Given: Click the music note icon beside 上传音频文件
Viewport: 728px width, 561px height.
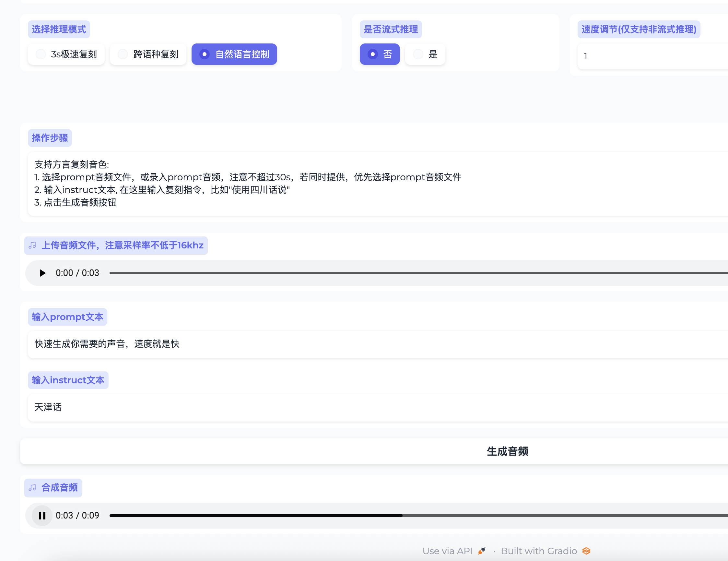Looking at the screenshot, I should [32, 245].
